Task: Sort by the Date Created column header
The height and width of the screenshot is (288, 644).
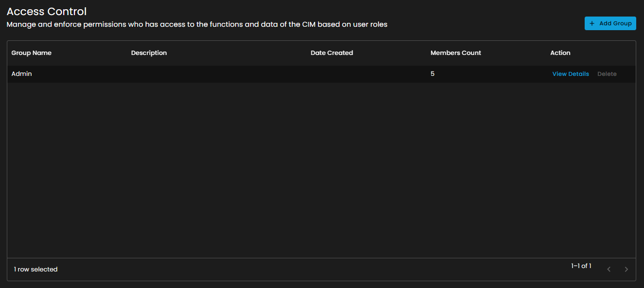Action: pos(331,53)
